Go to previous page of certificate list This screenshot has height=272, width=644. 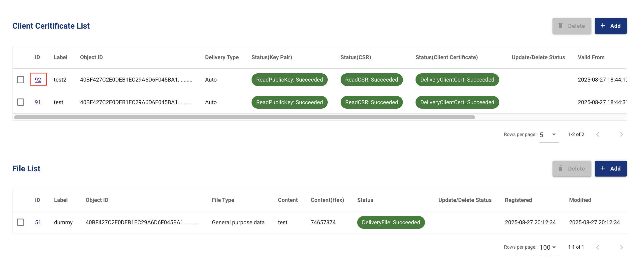(x=598, y=135)
